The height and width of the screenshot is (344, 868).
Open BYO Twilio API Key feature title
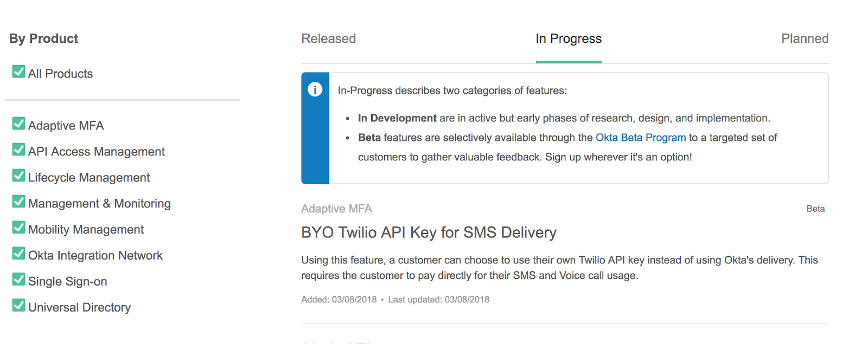point(429,232)
